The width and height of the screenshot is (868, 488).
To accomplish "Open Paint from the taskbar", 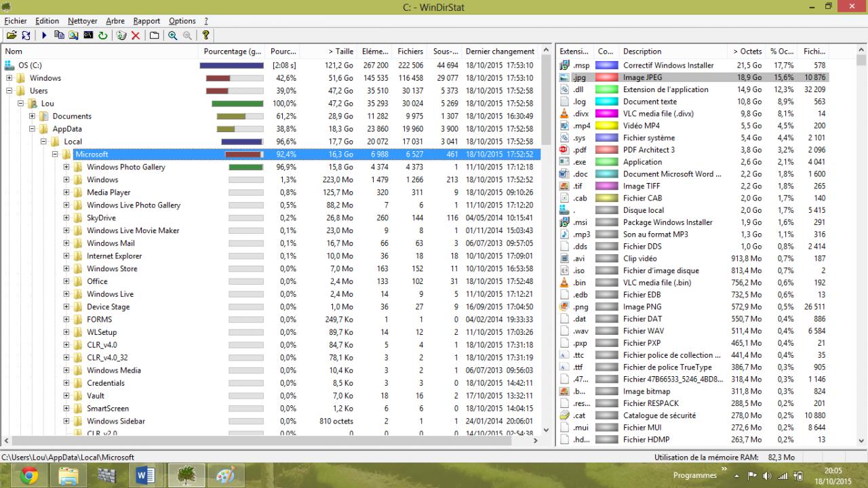I will [224, 476].
